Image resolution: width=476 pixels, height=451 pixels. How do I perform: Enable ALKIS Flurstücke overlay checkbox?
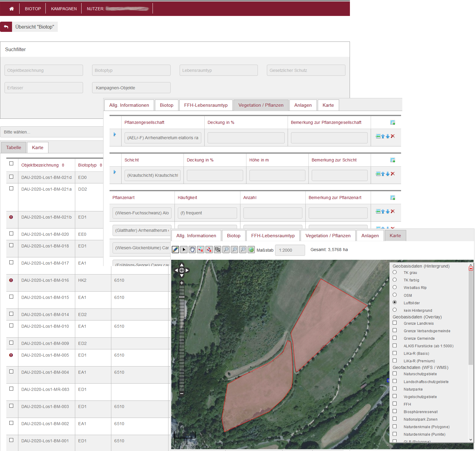[x=394, y=345]
